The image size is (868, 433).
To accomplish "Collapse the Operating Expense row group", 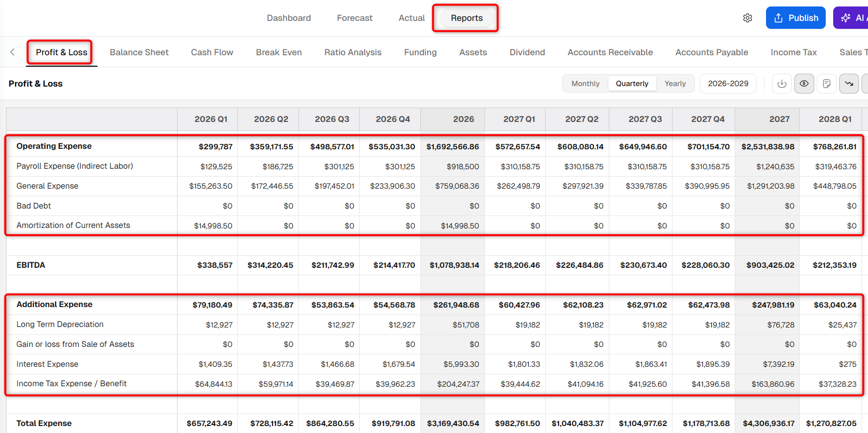I will point(54,146).
